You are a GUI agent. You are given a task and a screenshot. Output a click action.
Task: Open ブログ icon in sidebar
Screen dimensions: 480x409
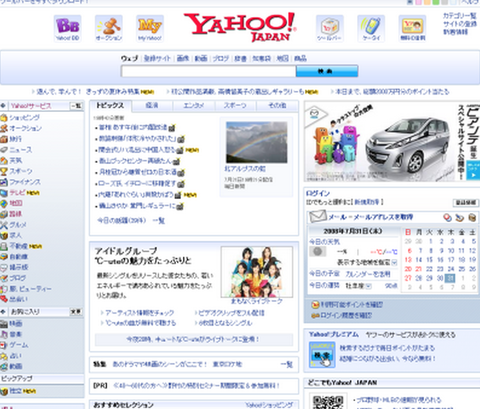coord(4,278)
